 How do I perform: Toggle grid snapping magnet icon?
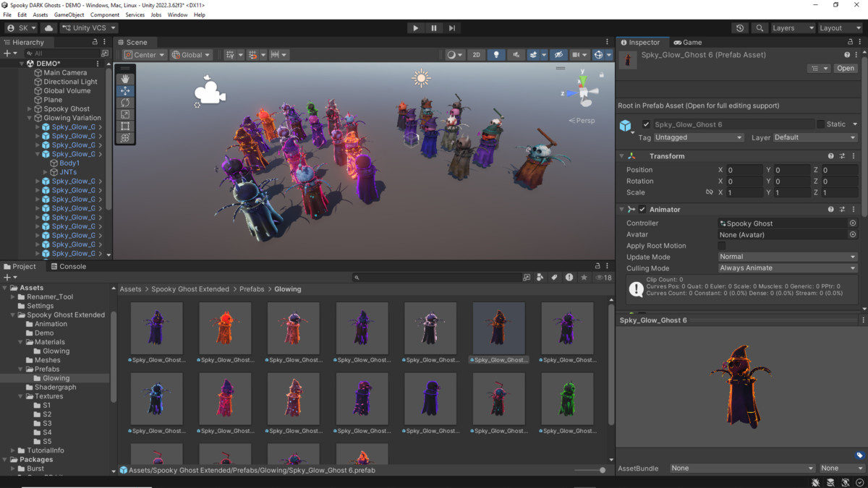click(252, 55)
